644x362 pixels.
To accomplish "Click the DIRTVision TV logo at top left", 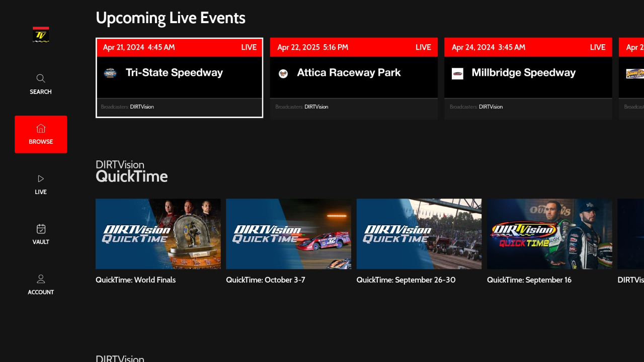I will [40, 35].
